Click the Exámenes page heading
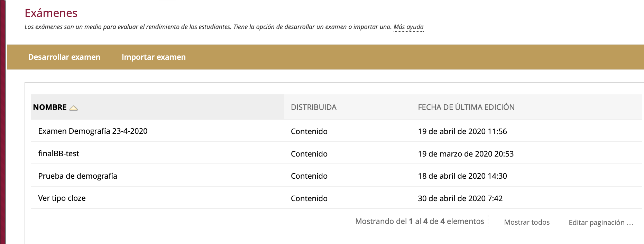This screenshot has height=244, width=644. (x=51, y=13)
